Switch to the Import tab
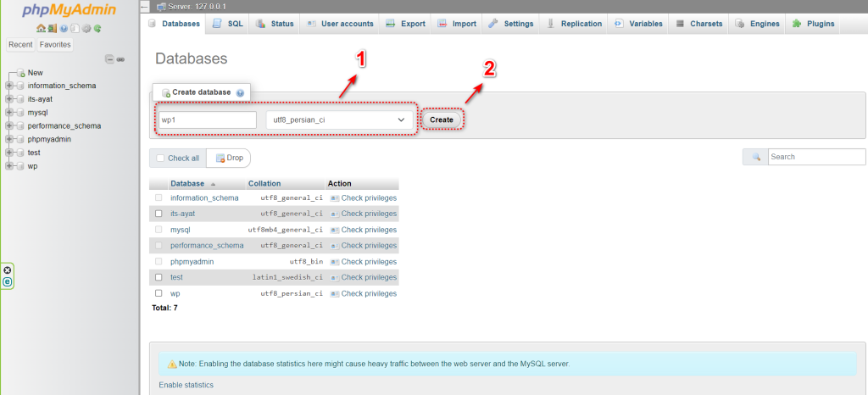Viewport: 868px width, 395px height. 457,24
